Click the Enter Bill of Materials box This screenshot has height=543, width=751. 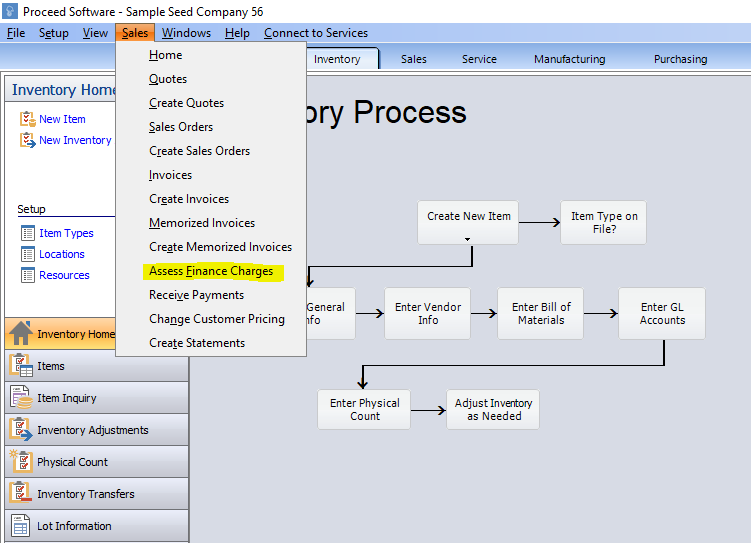(540, 313)
